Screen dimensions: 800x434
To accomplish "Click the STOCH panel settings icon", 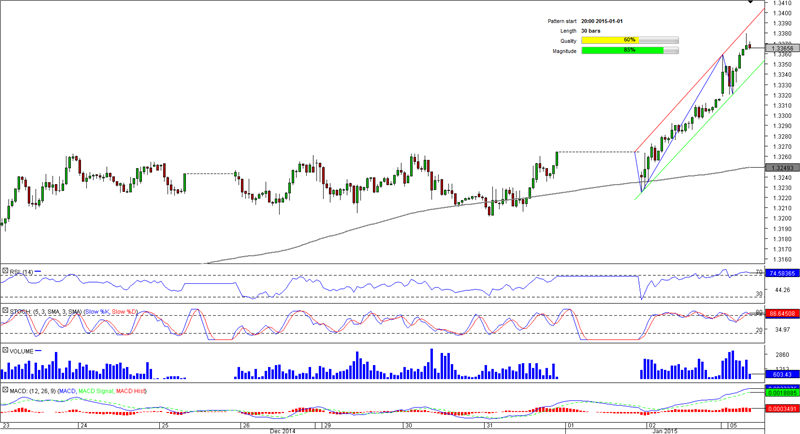I will (5, 311).
